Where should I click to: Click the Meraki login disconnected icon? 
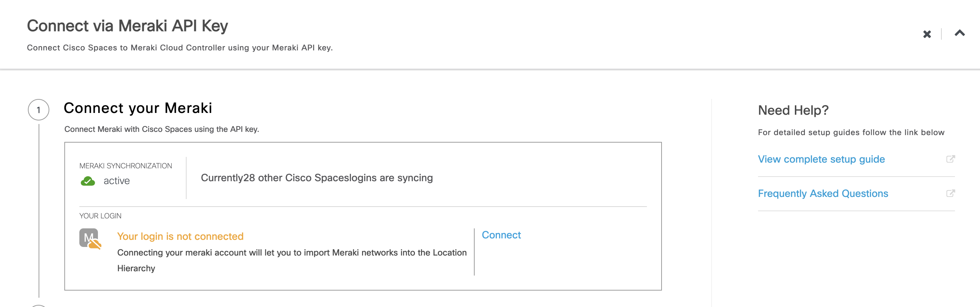pyautogui.click(x=90, y=239)
